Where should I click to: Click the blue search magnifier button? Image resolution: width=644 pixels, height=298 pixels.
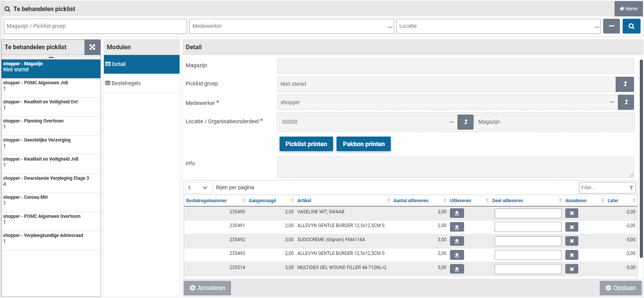(x=631, y=26)
